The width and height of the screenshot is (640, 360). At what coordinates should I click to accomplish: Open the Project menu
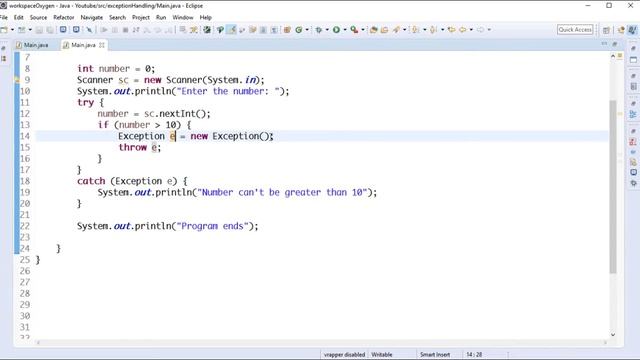[141, 18]
